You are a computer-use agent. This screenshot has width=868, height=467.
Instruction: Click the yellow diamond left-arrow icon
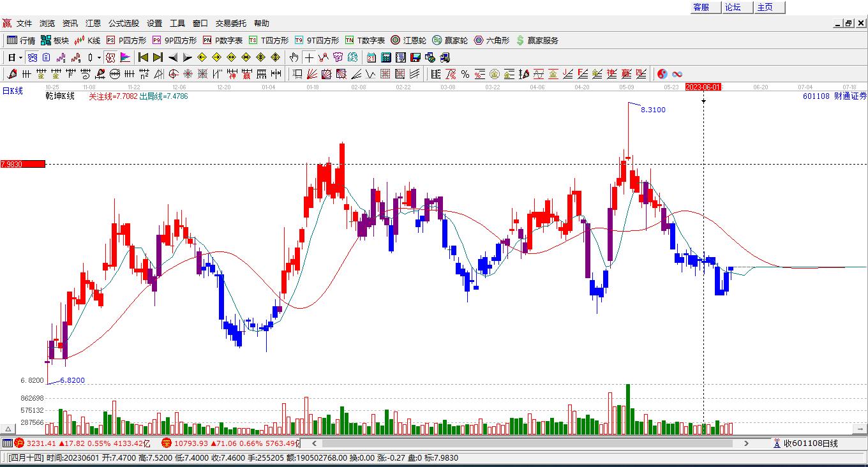(202, 57)
